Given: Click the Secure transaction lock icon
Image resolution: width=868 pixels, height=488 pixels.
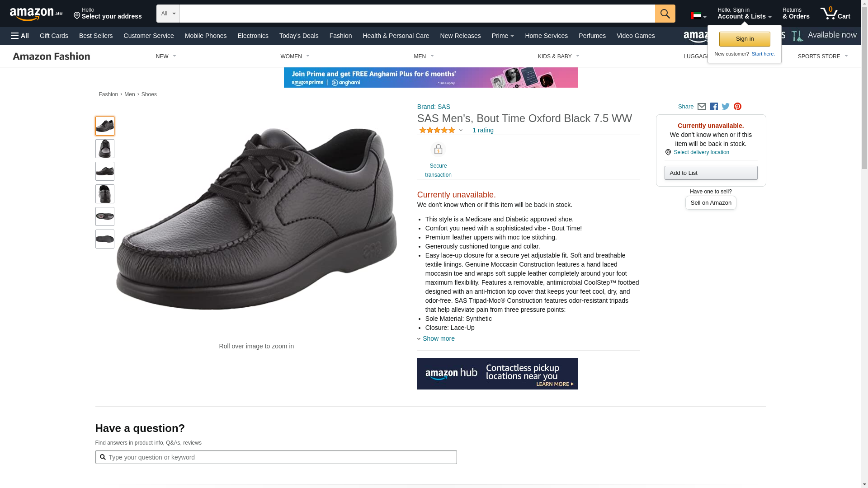Looking at the screenshot, I should [x=438, y=150].
